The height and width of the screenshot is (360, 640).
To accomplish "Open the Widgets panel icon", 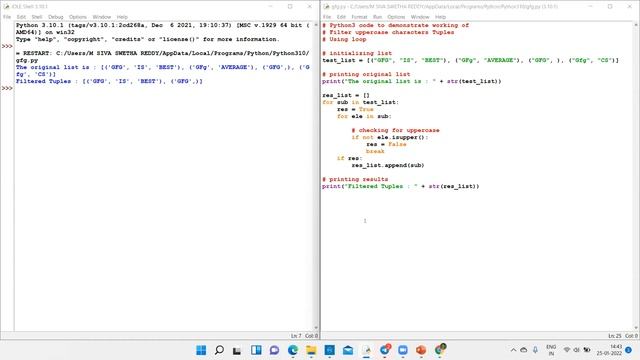I will click(x=256, y=350).
